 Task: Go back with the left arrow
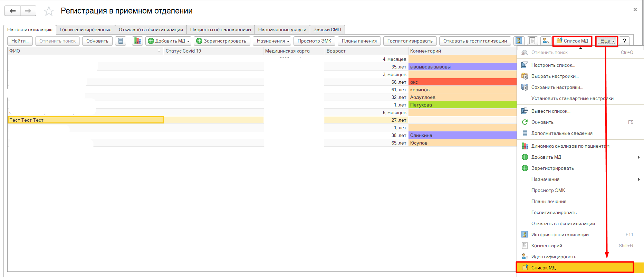coord(13,11)
